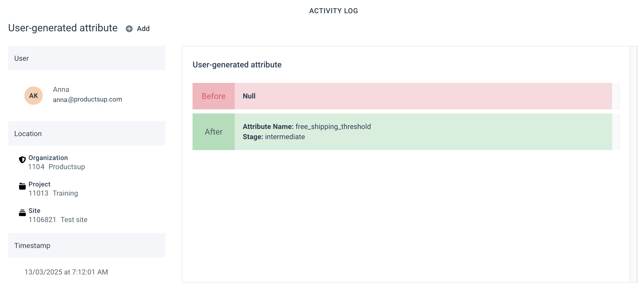Click the detail panel vertical scrollbar
The image size is (644, 291).
[633, 164]
